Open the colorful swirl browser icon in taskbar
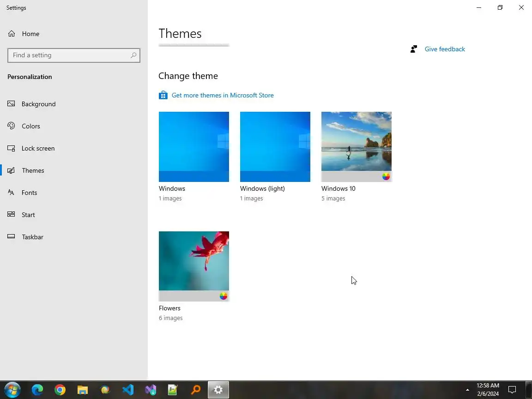Viewport: 532px width, 399px height. (x=105, y=390)
